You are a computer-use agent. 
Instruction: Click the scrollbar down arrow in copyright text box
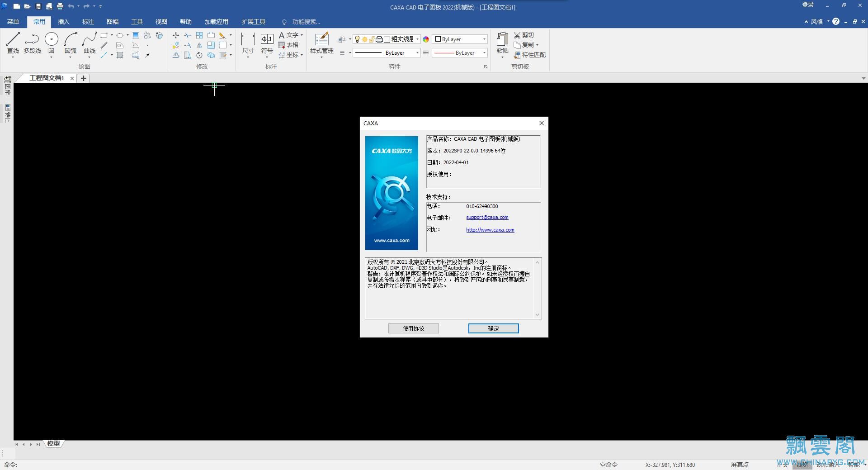[537, 315]
